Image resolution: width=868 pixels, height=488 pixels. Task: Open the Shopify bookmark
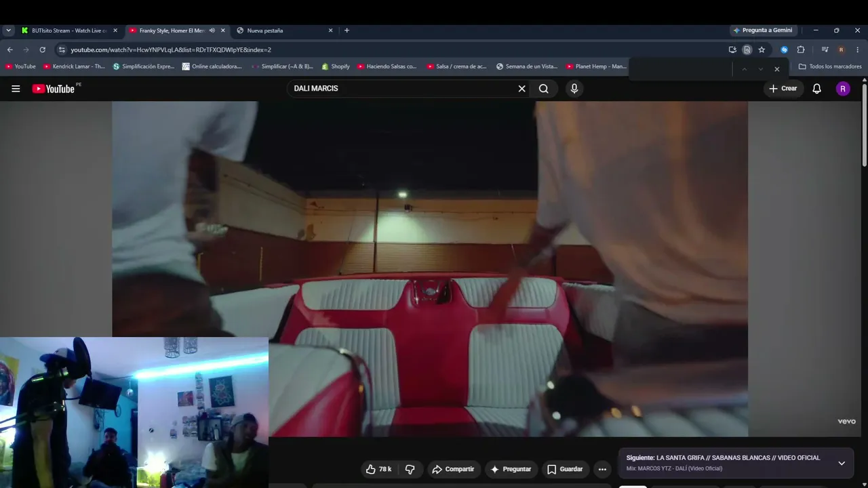point(336,66)
